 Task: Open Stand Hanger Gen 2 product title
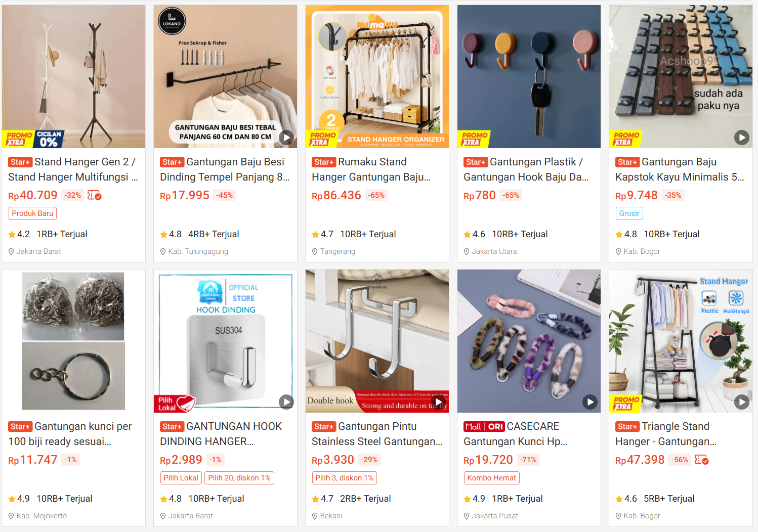tap(73, 169)
